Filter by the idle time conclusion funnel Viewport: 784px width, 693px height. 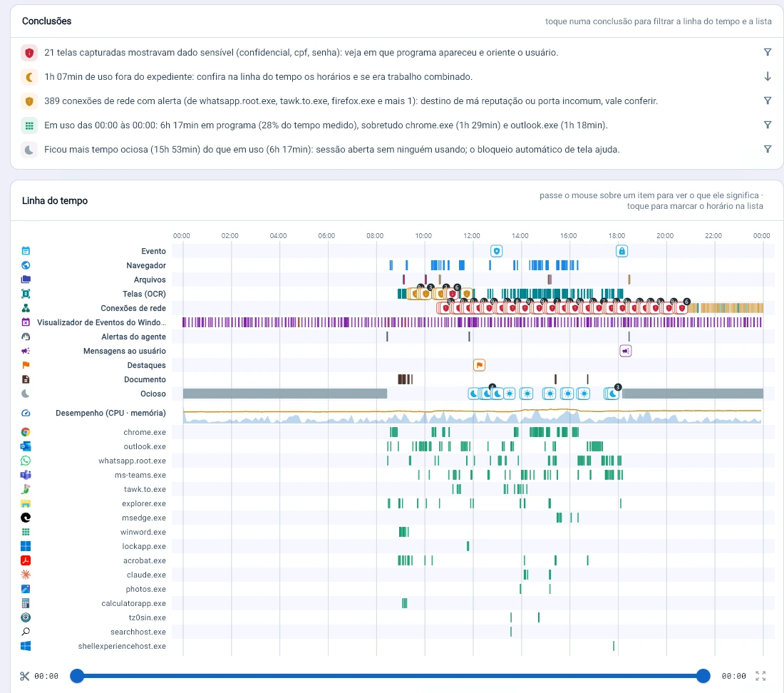[768, 149]
